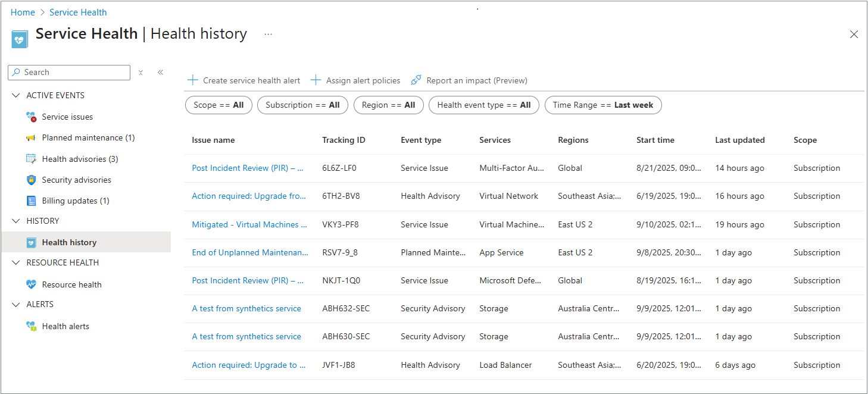Click Create service health alert

[x=244, y=80]
